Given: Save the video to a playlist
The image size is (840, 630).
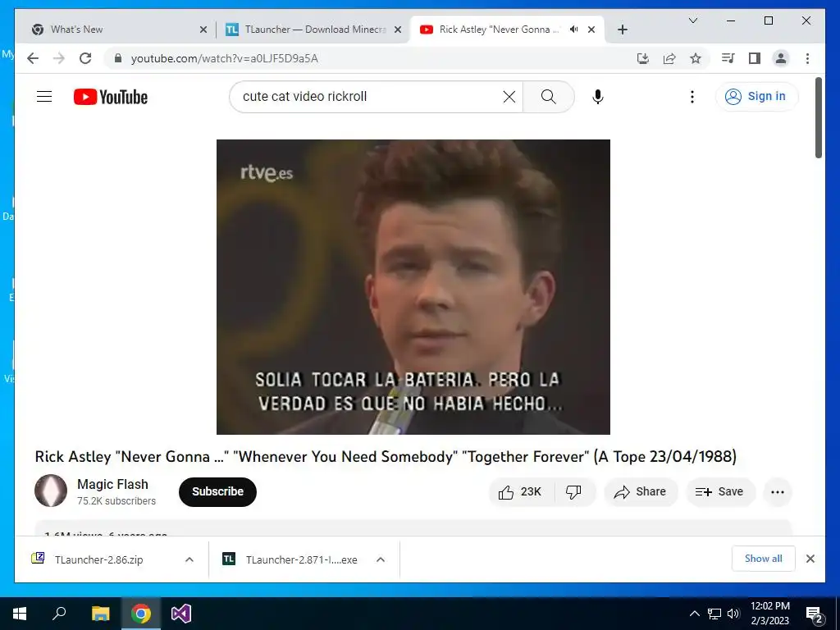Looking at the screenshot, I should tap(720, 492).
